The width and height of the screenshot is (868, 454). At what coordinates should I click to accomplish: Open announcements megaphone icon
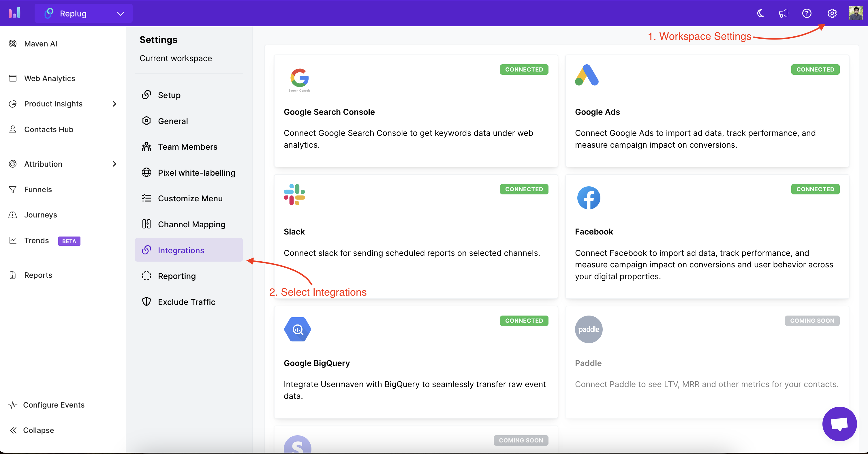tap(784, 14)
